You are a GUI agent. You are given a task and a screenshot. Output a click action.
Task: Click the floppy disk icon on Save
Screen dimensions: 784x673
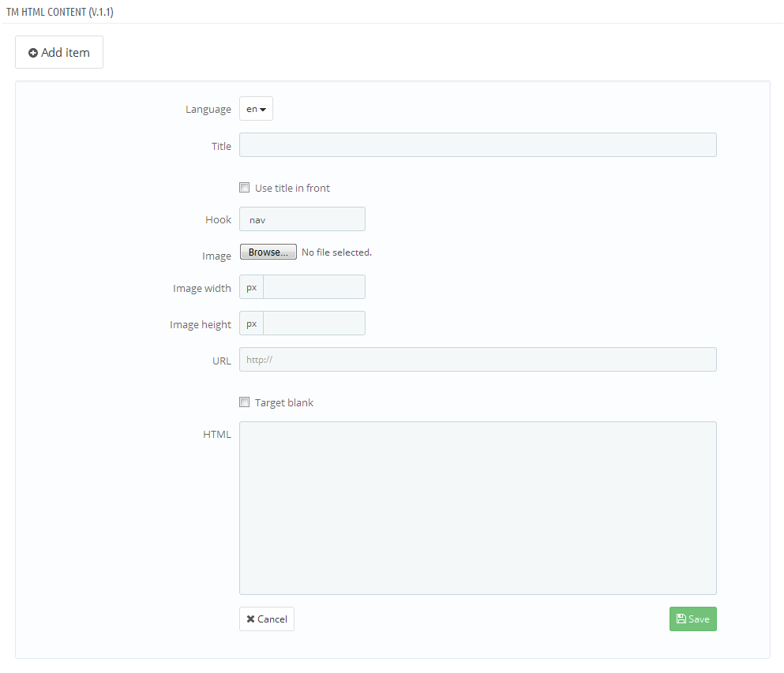point(681,619)
